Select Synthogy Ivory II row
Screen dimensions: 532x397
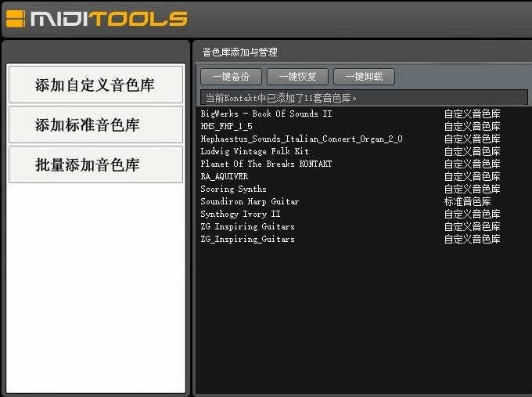click(x=363, y=215)
